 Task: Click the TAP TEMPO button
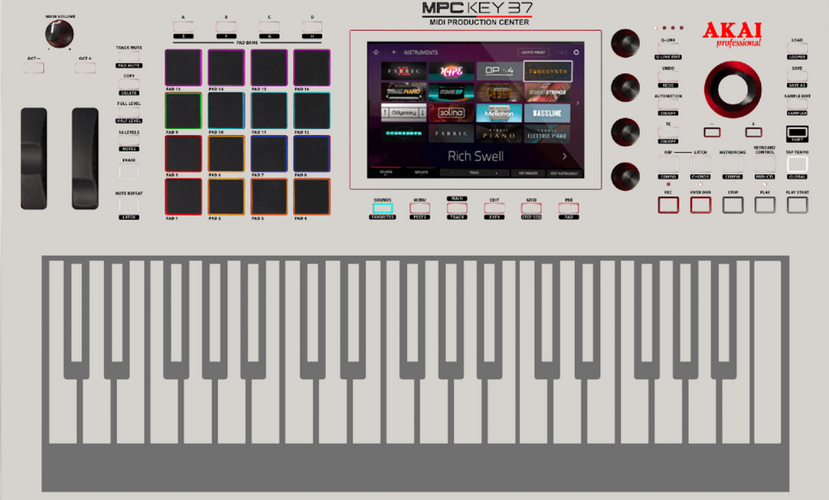coord(797,164)
